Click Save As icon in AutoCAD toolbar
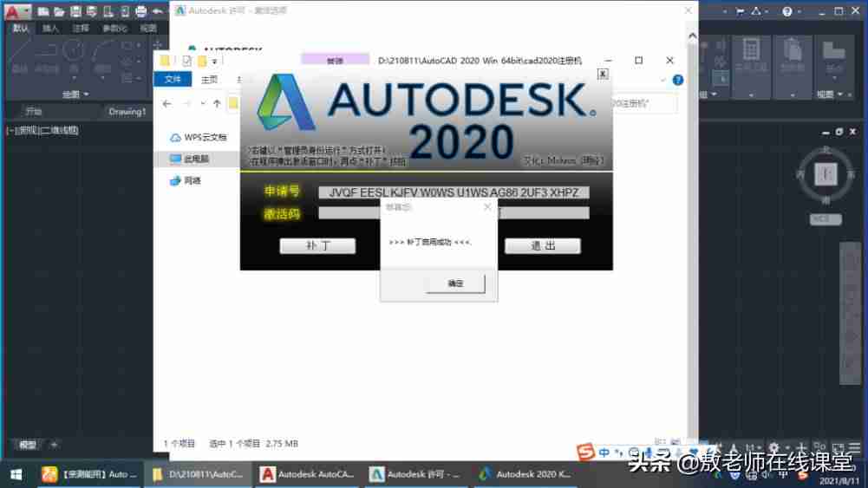This screenshot has width=868, height=488. click(92, 11)
